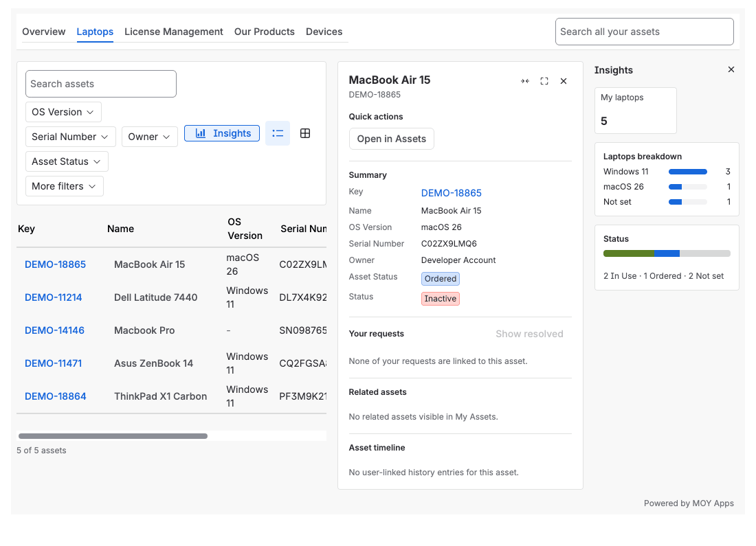The height and width of the screenshot is (546, 756).
Task: Click Show resolved in Your requests
Action: pyautogui.click(x=529, y=334)
